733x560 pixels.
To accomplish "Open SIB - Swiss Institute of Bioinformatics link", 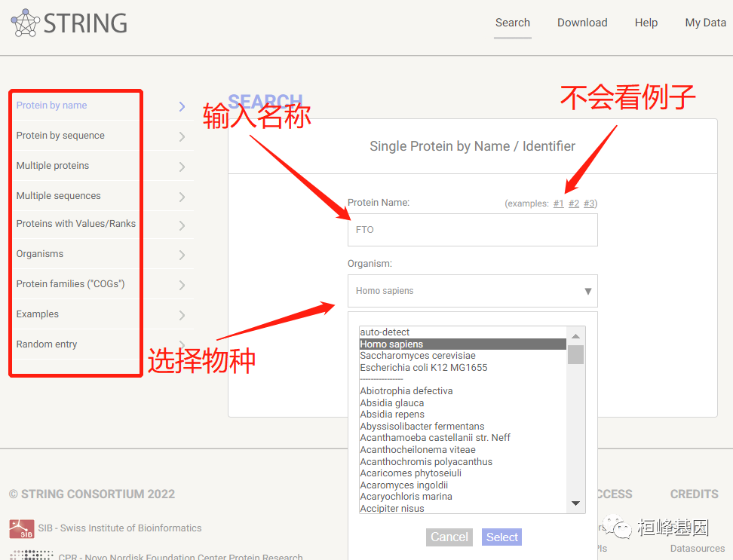I will (x=120, y=528).
